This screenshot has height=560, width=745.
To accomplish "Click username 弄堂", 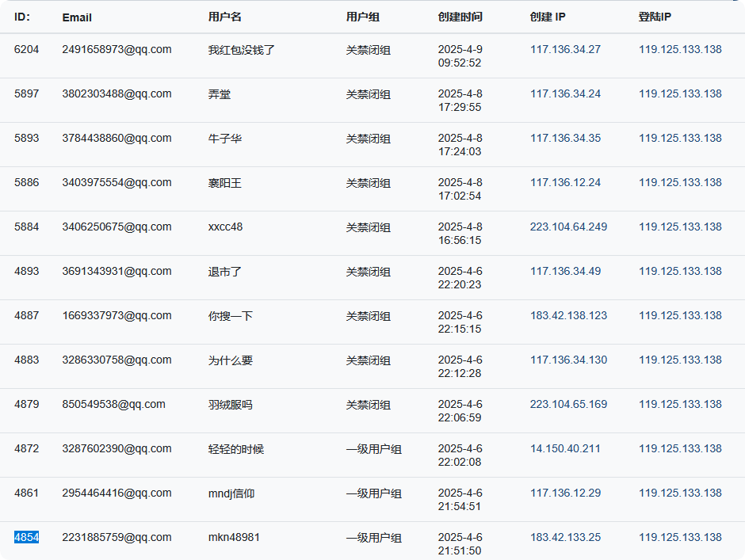I will click(220, 94).
